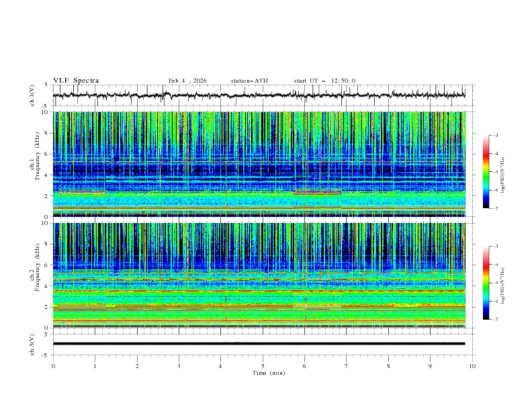Click the "-4" label on the ch.2 color scale
Image resolution: width=532 pixels, height=411 pixels.
point(495,265)
